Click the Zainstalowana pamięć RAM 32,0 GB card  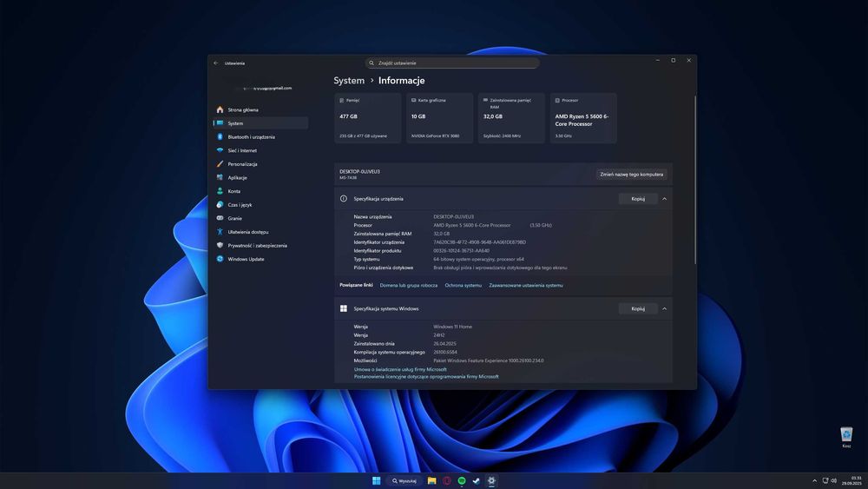pos(511,118)
